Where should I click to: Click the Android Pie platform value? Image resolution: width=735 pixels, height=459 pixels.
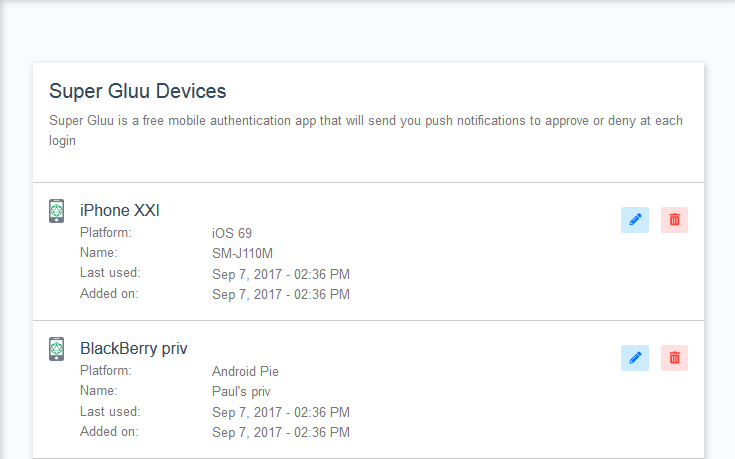pyautogui.click(x=245, y=371)
